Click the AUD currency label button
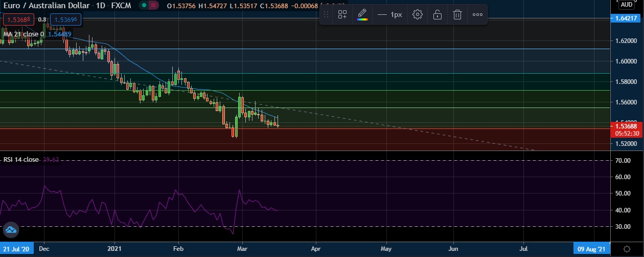 (627, 4)
